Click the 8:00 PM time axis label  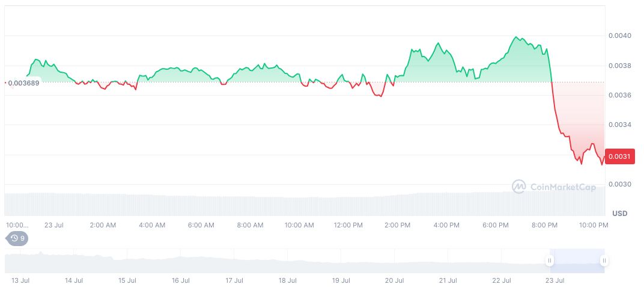(x=544, y=225)
